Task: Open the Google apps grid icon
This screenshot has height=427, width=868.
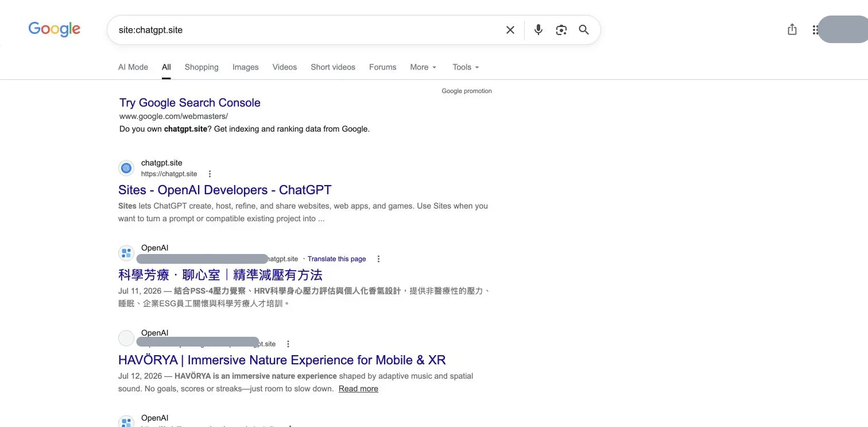Action: tap(815, 30)
